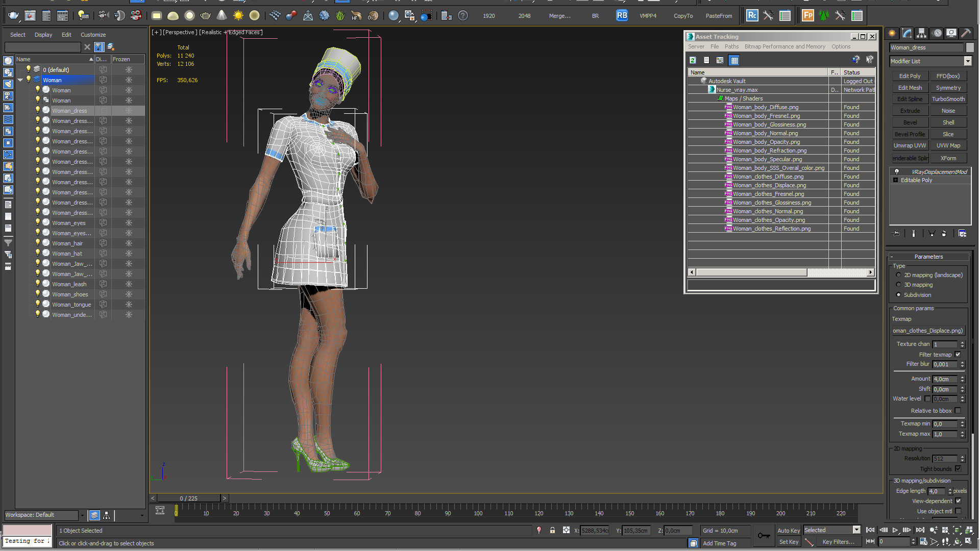The height and width of the screenshot is (551, 980).
Task: Go to the end frame button
Action: tap(920, 530)
